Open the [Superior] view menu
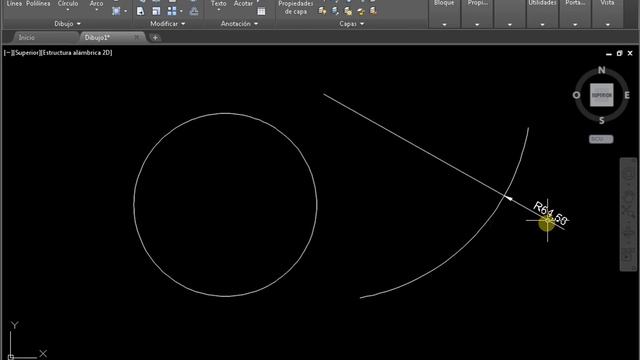 [x=26, y=53]
